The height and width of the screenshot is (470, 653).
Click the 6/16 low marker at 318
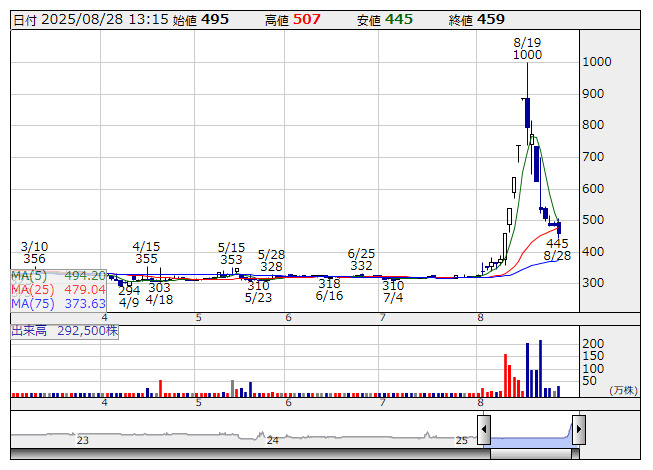click(329, 290)
